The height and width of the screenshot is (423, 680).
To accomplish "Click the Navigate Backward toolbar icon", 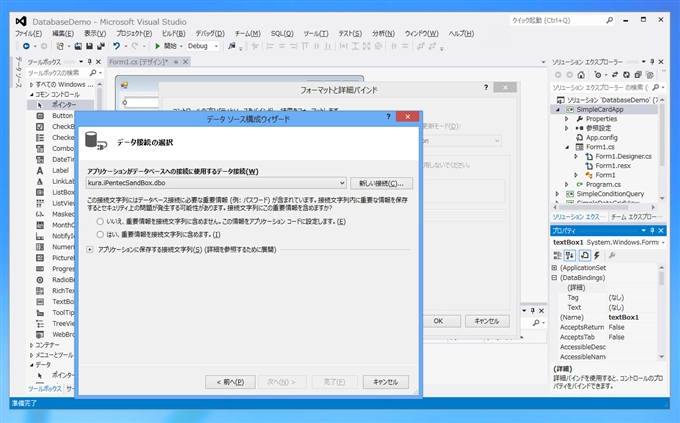I will coord(26,46).
